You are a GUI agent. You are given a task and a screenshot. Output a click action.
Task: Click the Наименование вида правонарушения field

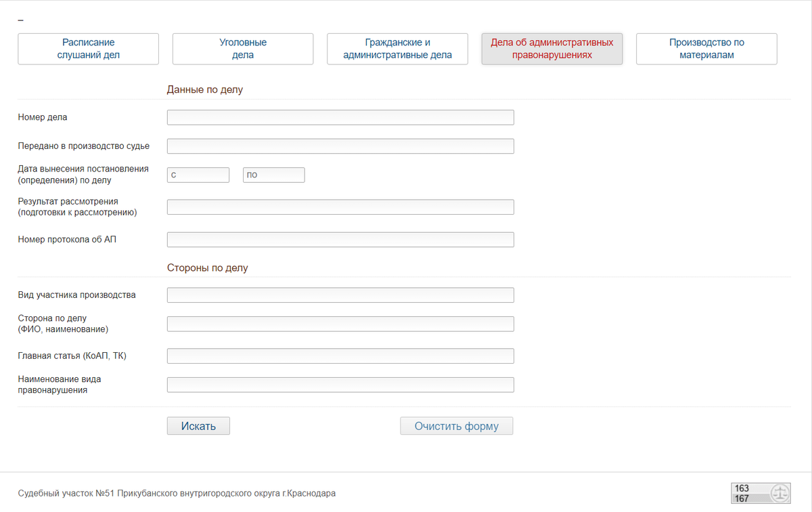pyautogui.click(x=340, y=385)
